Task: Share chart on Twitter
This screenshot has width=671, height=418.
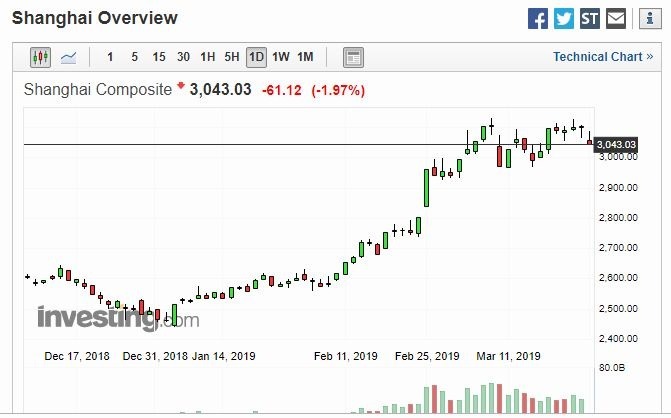Action: click(x=564, y=19)
